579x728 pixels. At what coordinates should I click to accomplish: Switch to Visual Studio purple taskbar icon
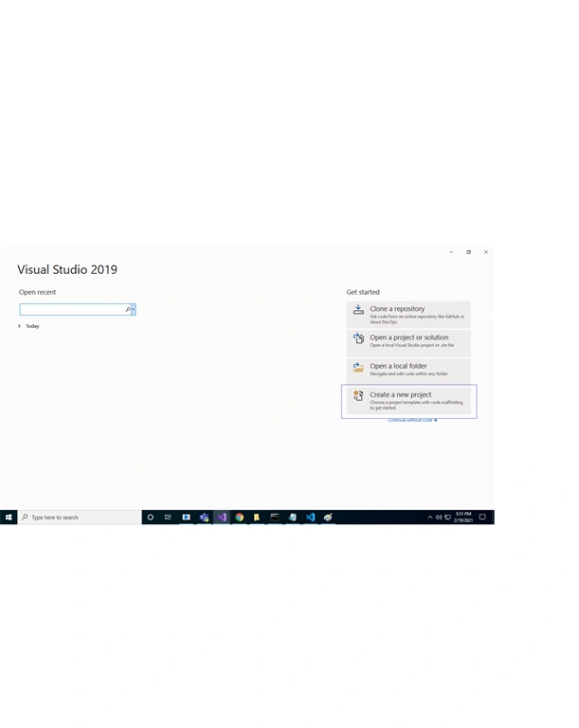click(x=222, y=518)
